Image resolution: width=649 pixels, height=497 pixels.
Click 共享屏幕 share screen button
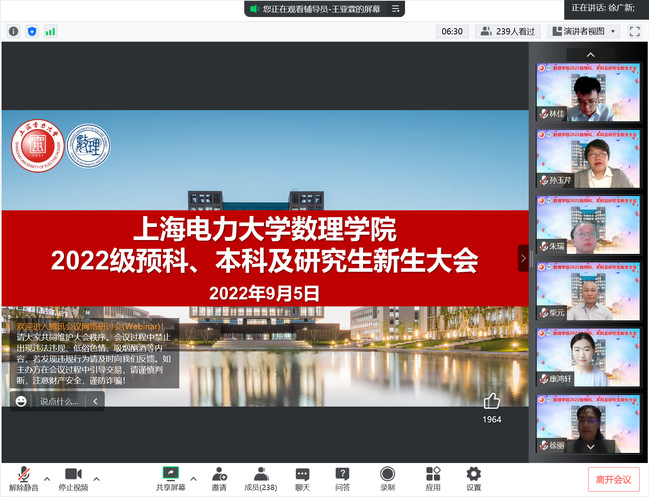click(x=171, y=479)
